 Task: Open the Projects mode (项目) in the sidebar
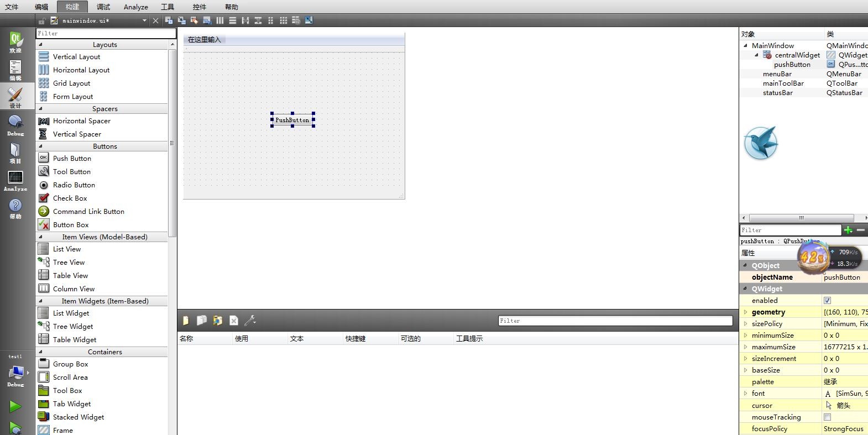pyautogui.click(x=15, y=153)
